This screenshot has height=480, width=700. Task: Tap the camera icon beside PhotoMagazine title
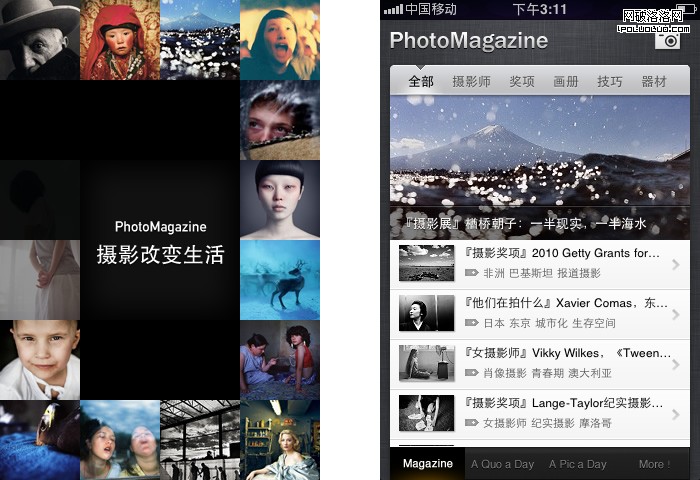667,41
